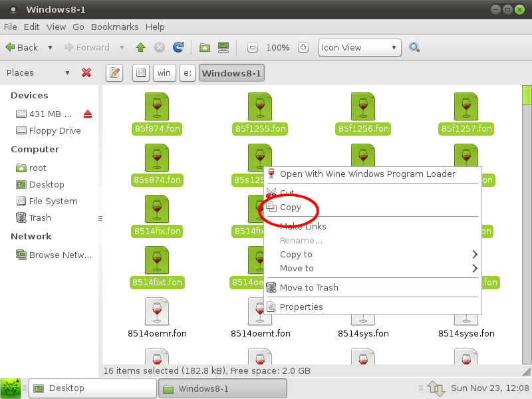Screen dimensions: 532x399
Task: Choose Make Links in context menu
Action: (x=372, y=226)
